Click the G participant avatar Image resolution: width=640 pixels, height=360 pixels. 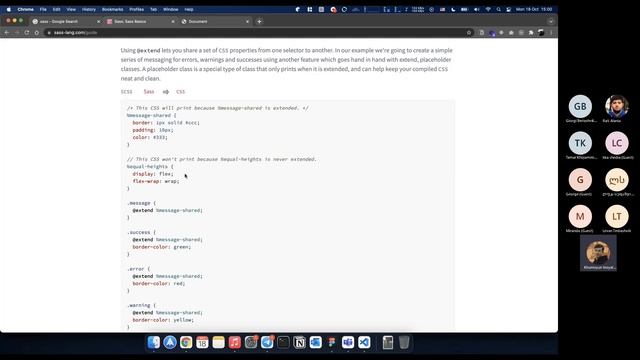(580, 180)
